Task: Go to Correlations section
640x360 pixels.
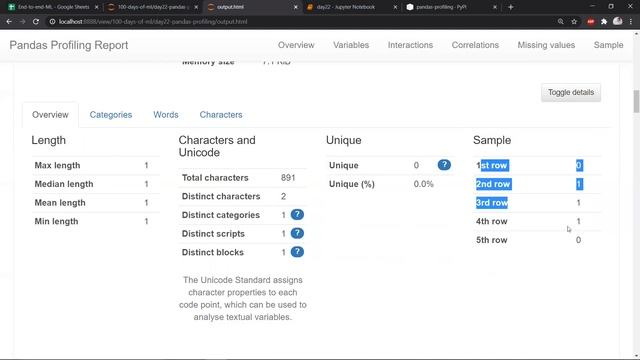Action: coord(475,45)
